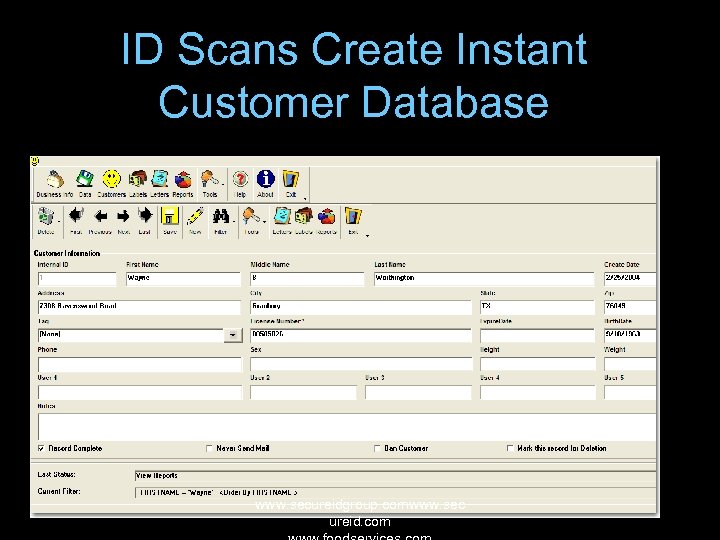Uncheck the Record Complete checkbox
Screen dimensions: 720x540
coord(41,448)
